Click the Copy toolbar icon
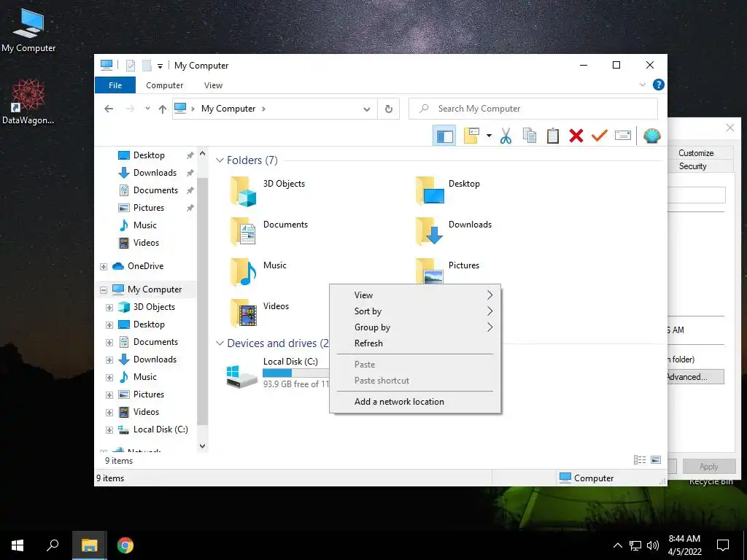The height and width of the screenshot is (560, 747). (530, 136)
